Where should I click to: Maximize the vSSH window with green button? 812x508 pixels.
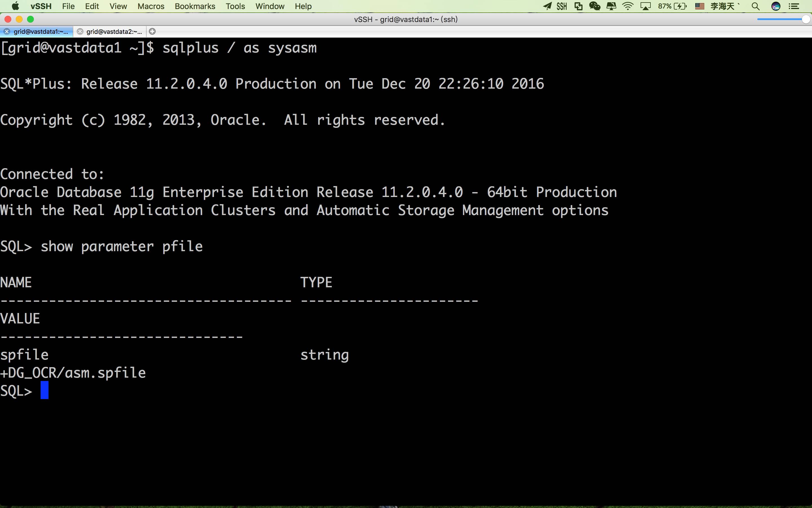30,19
